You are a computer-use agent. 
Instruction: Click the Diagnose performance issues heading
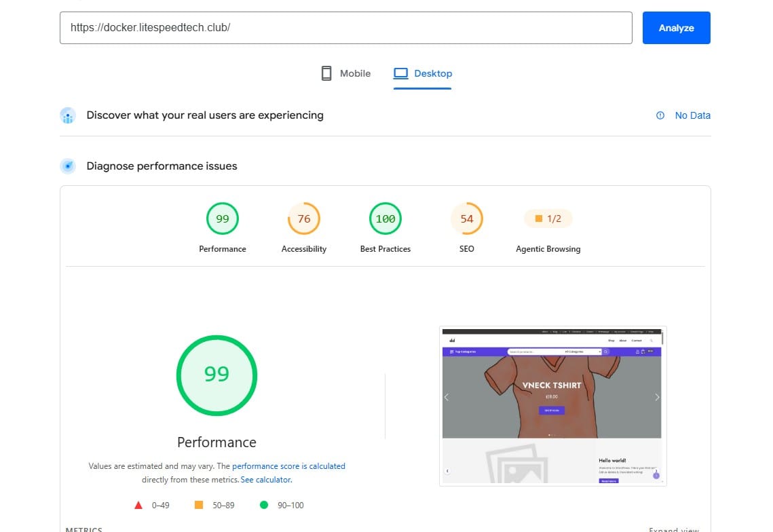point(162,166)
